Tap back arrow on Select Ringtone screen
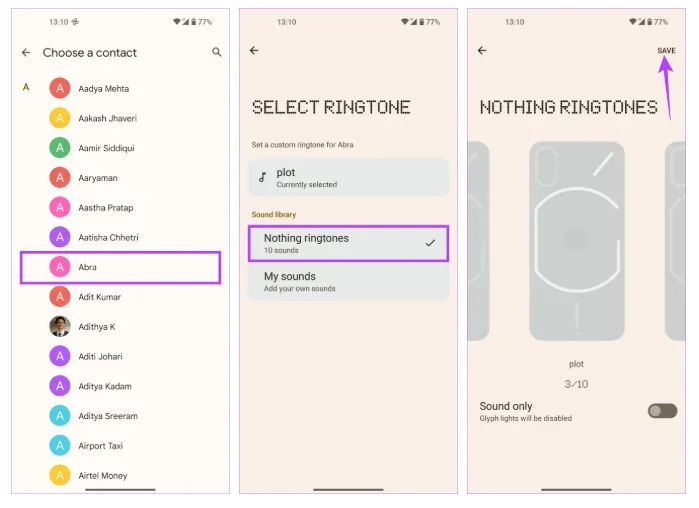The height and width of the screenshot is (508, 699). (254, 51)
